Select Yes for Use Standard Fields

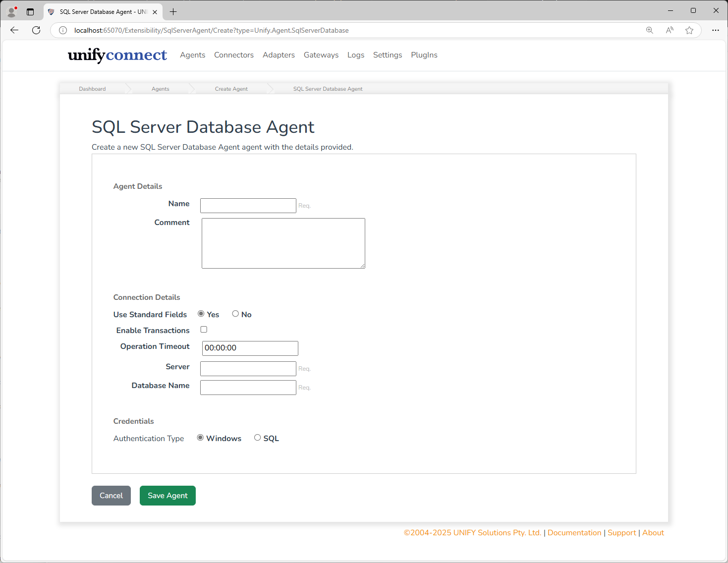click(x=201, y=314)
